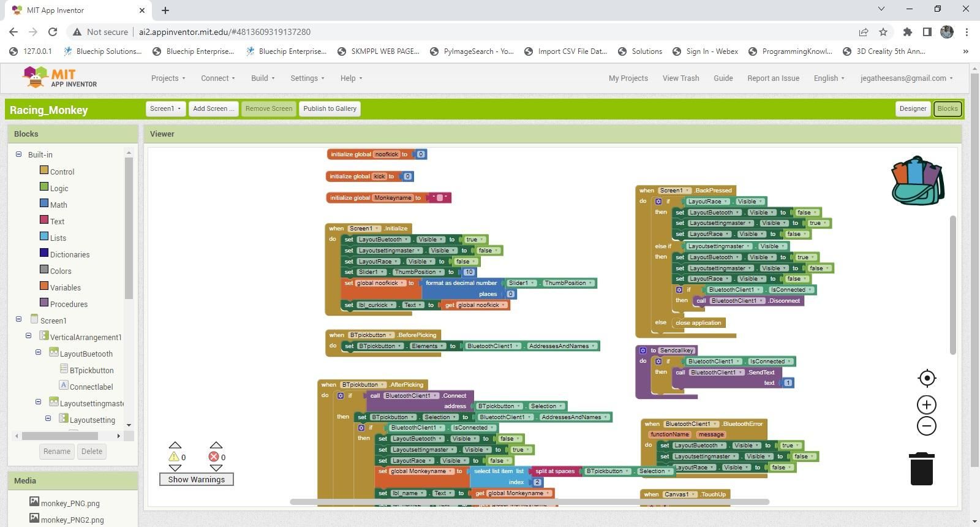Zoom in with the plus circle

coord(927,404)
